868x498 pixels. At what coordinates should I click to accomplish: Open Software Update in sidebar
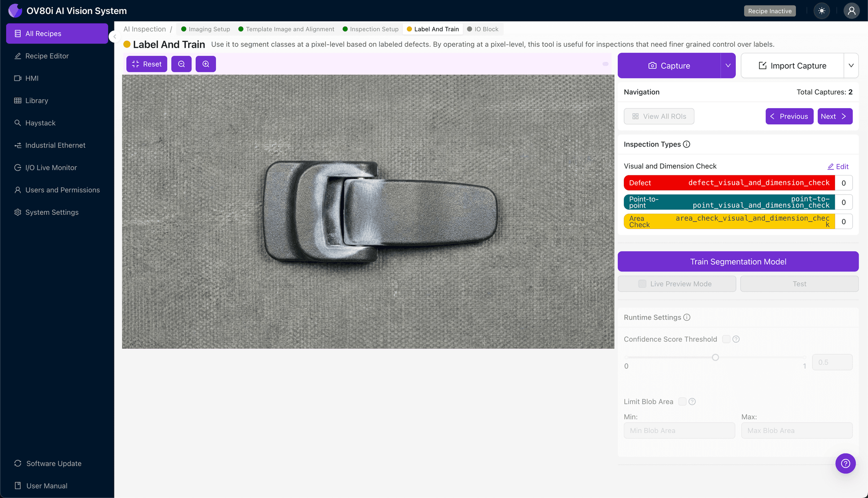pos(57,463)
